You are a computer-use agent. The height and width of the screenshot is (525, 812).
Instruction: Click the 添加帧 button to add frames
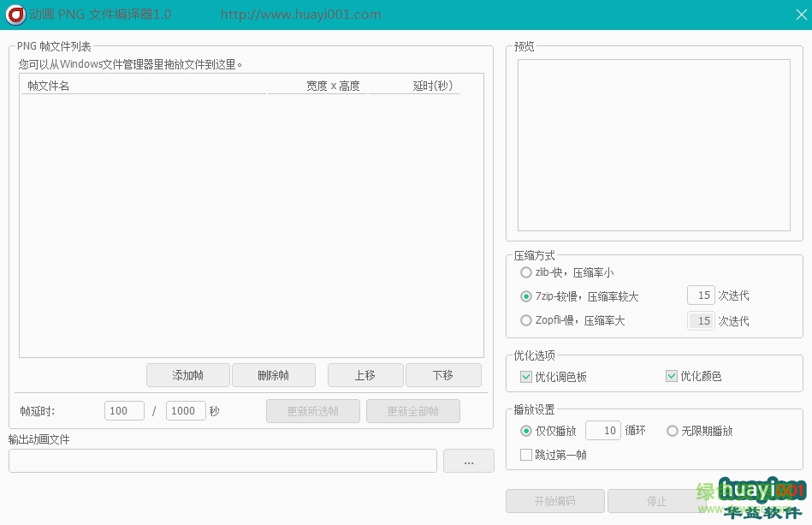coord(187,375)
